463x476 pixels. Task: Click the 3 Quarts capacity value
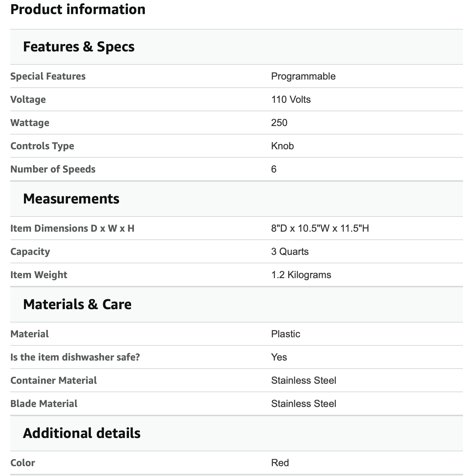(x=290, y=252)
